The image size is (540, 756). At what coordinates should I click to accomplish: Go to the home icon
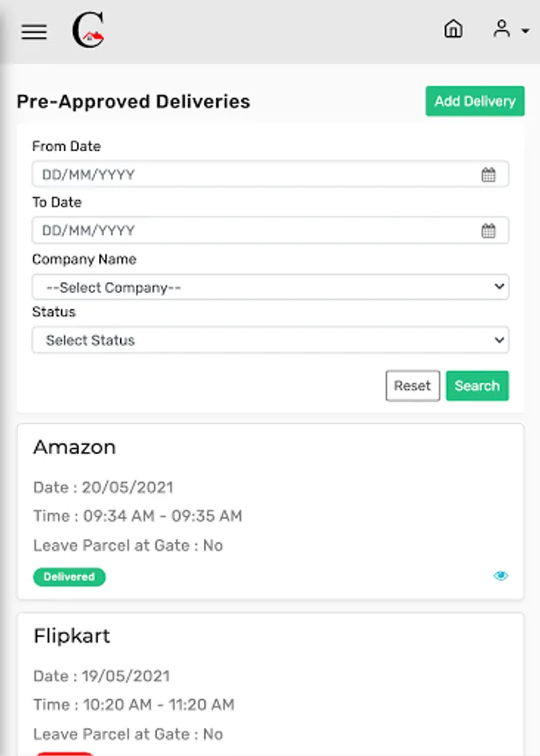click(453, 29)
